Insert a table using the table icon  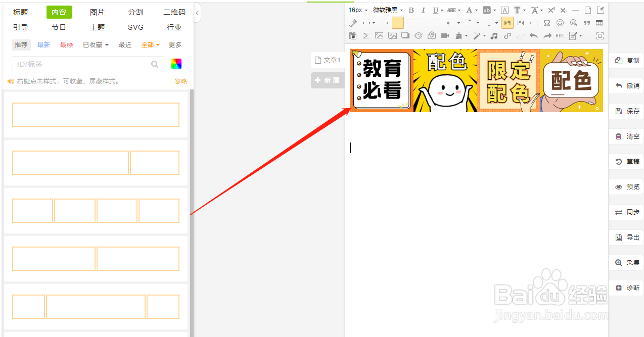[599, 23]
